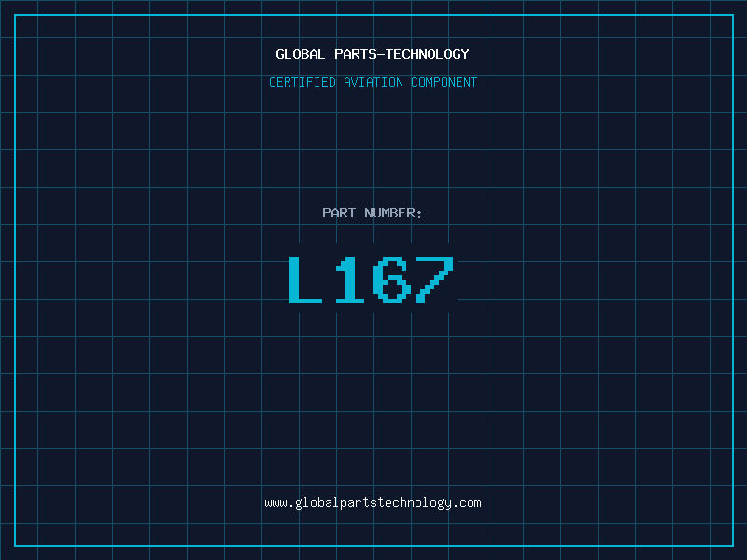
Task: Click the PART NUMBER: label
Action: (373, 213)
